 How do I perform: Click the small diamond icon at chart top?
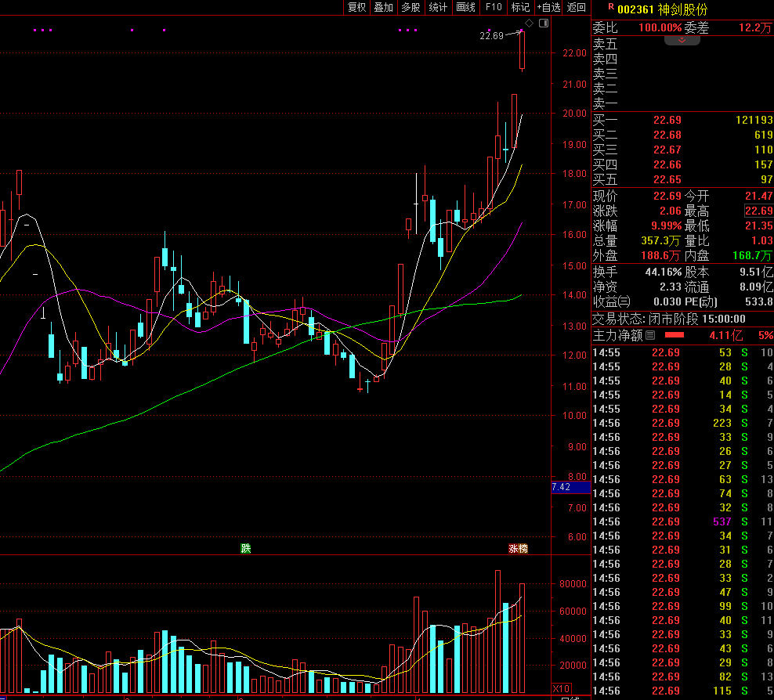529,24
